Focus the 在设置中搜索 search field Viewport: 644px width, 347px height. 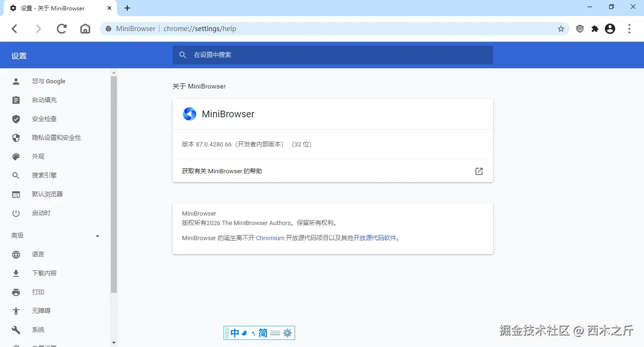[x=333, y=55]
